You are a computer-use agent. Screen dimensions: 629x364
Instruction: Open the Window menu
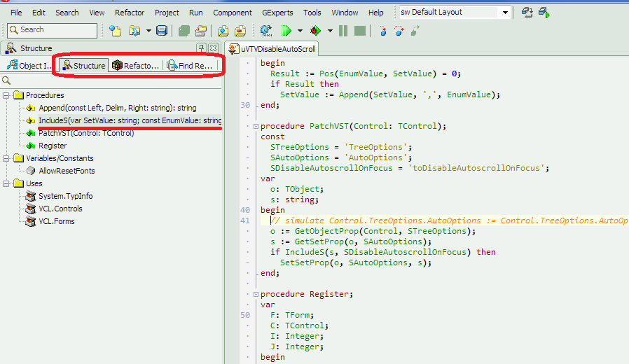[x=345, y=13]
